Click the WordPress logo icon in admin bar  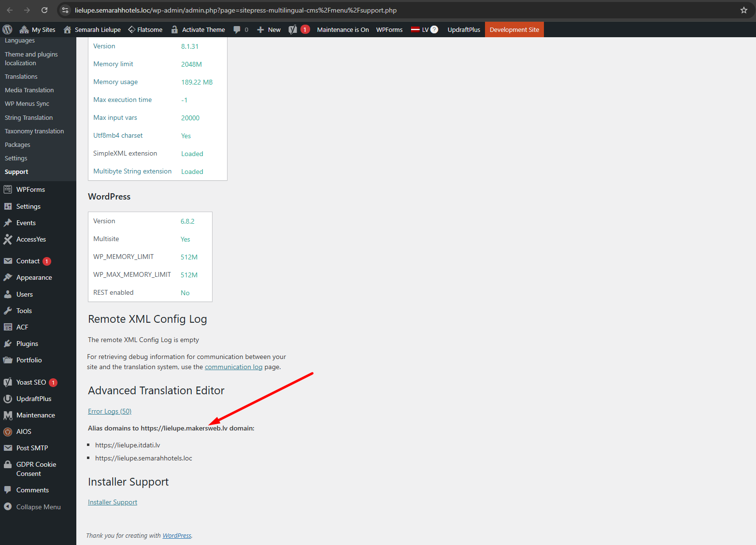pos(7,29)
